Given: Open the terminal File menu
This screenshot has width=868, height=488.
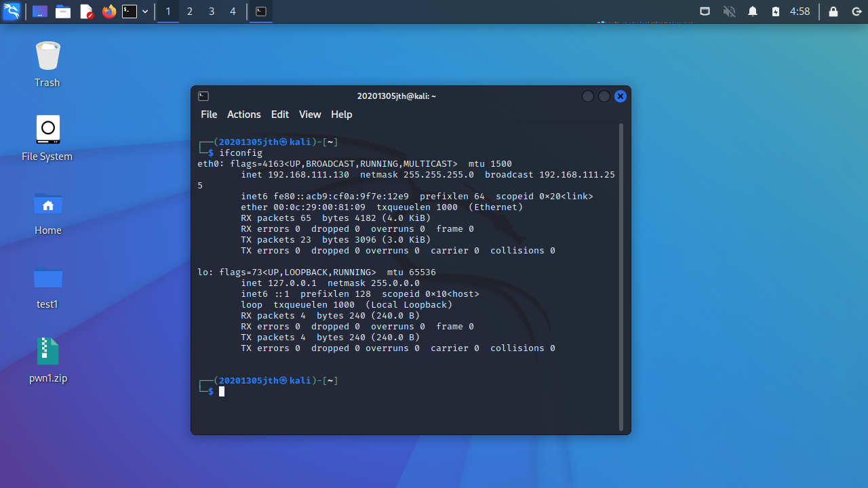Looking at the screenshot, I should pyautogui.click(x=209, y=115).
